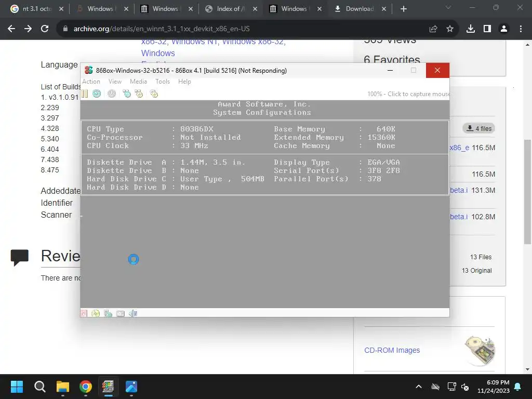Click the CD-ROM Images thumbnail
Image resolution: width=532 pixels, height=399 pixels.
[x=480, y=351]
